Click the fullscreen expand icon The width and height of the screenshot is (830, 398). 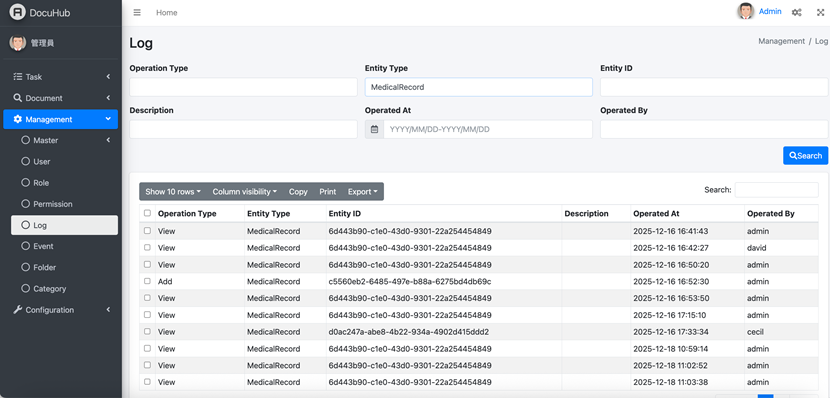820,12
